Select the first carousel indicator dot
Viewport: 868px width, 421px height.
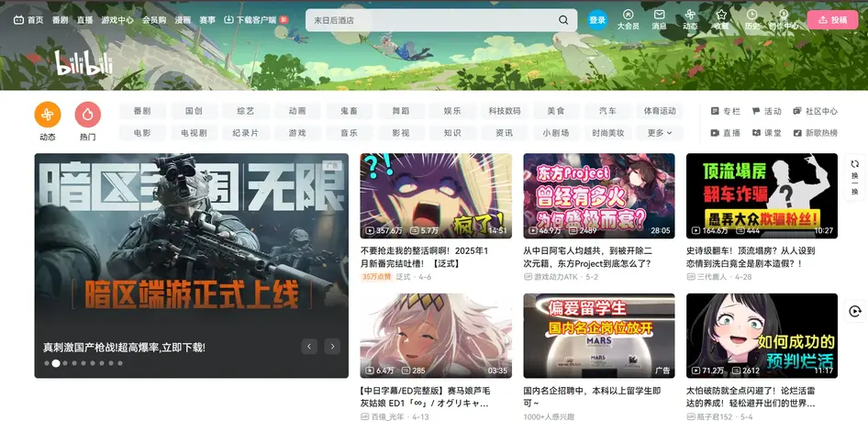click(x=47, y=363)
